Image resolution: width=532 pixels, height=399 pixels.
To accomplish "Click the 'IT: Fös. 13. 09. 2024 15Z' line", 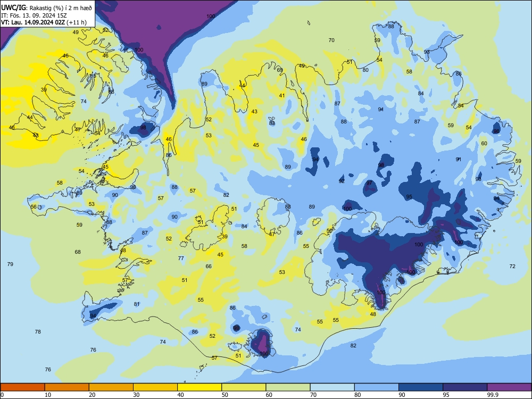I will click(34, 15).
